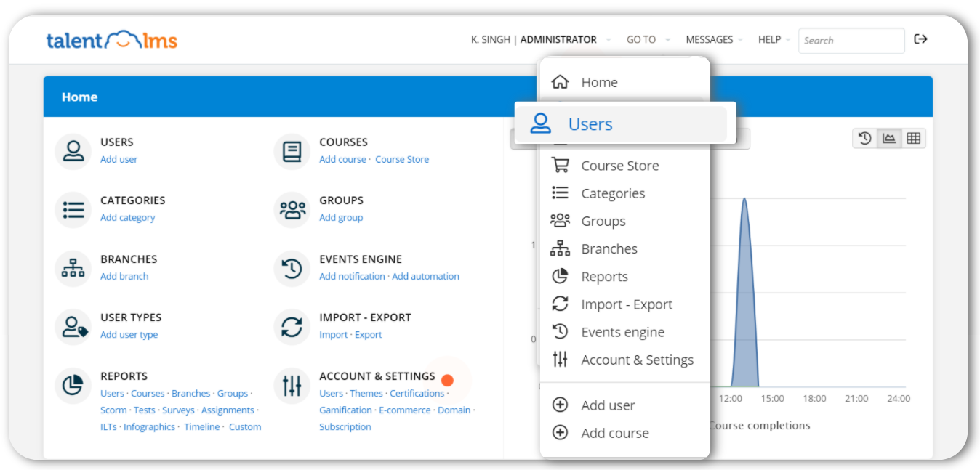Click the Add course link
Viewport: 980px width, 470px height.
click(342, 159)
